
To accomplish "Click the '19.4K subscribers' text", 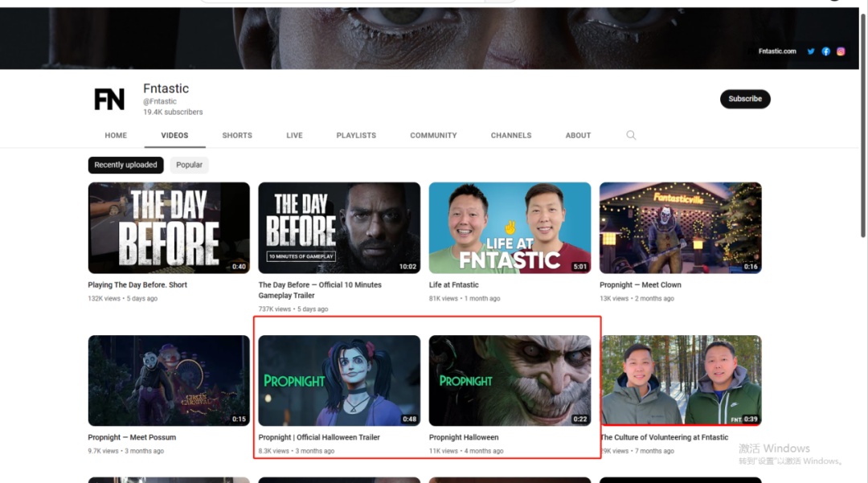I will coord(173,112).
